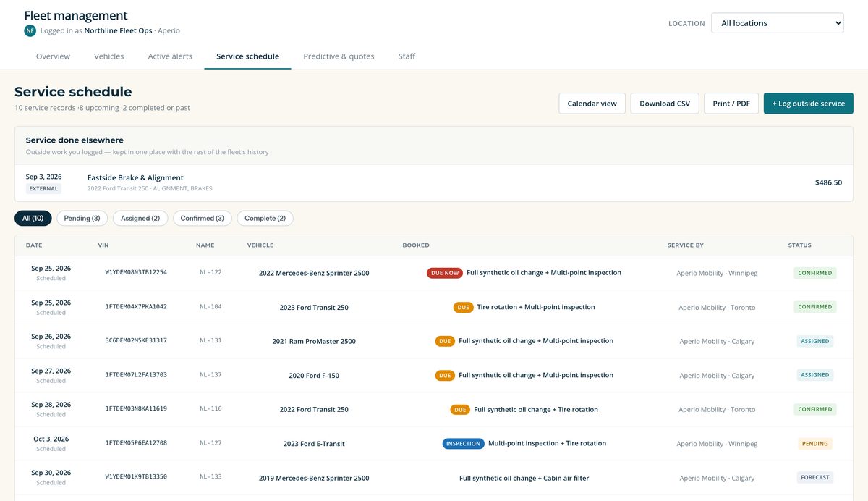The image size is (868, 501).
Task: Click the INSPECTION badge on NL-127 row
Action: pyautogui.click(x=463, y=443)
